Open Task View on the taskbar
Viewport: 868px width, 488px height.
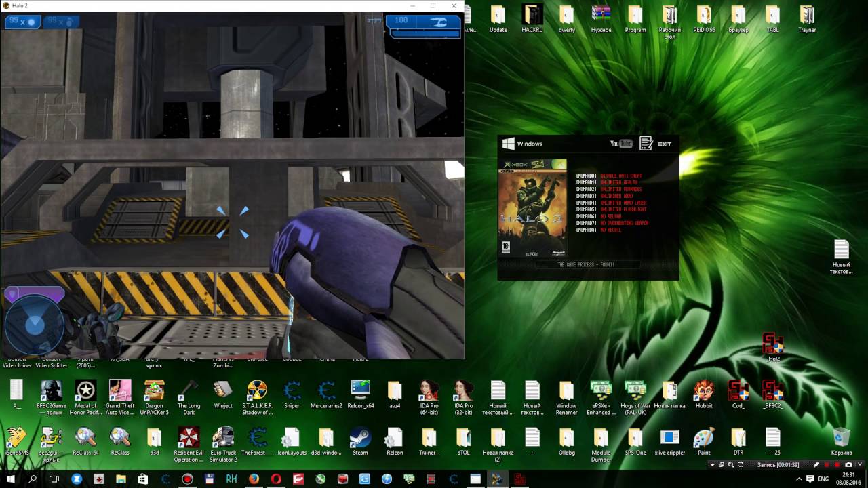pos(54,479)
